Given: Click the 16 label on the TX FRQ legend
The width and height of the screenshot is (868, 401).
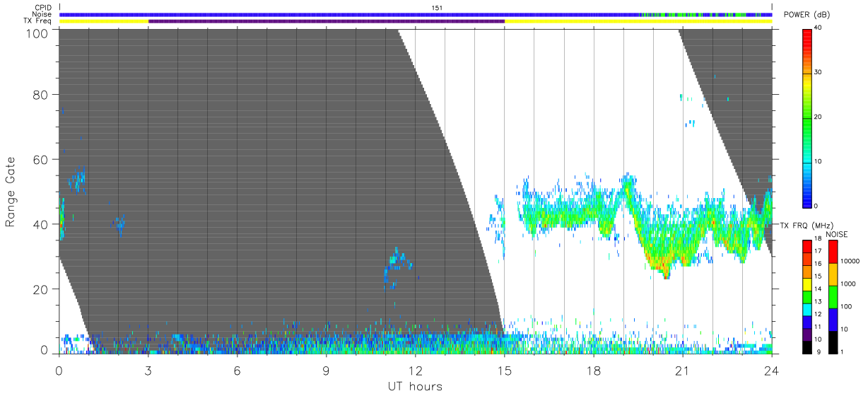Looking at the screenshot, I should point(818,263).
